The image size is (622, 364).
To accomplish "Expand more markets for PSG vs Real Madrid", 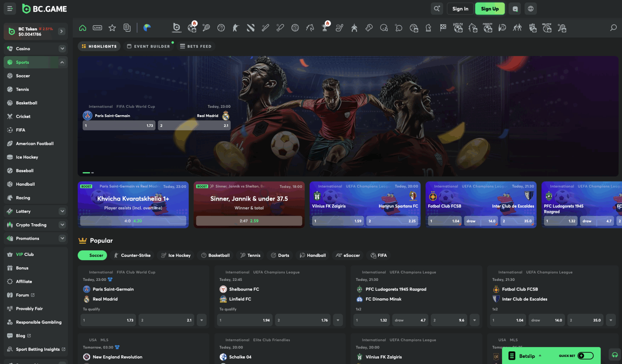I will coord(202,320).
